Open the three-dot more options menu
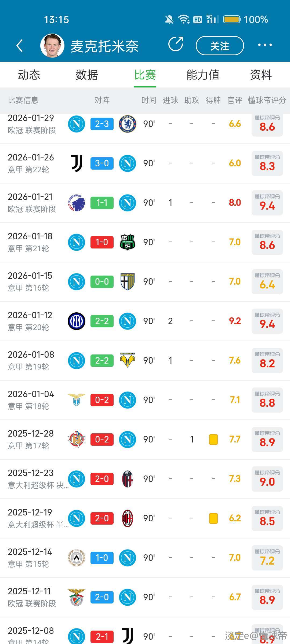The height and width of the screenshot is (644, 290). pyautogui.click(x=265, y=45)
